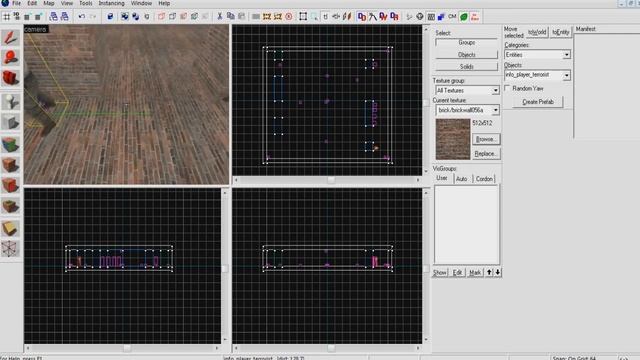This screenshot has height=360, width=640.
Task: Click the Hide selected objects icon
Action: (x=162, y=17)
